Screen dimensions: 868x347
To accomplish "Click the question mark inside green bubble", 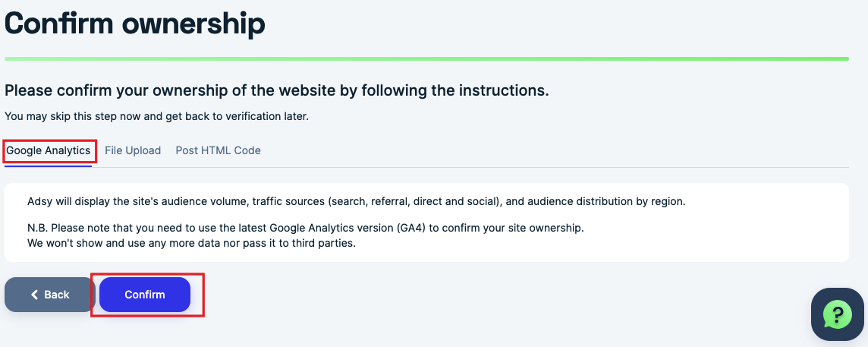I will [838, 314].
